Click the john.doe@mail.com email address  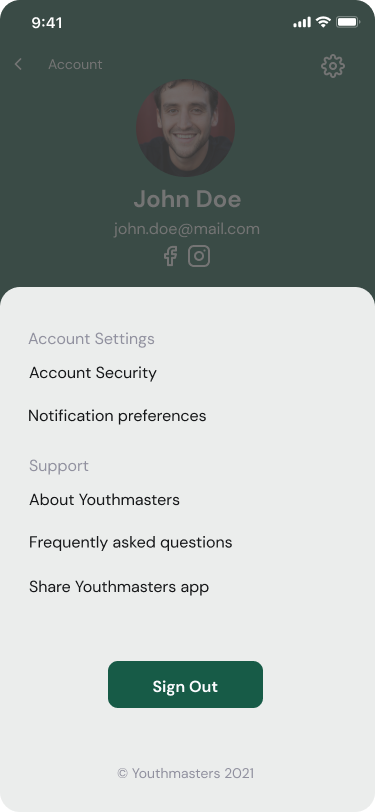coord(187,229)
